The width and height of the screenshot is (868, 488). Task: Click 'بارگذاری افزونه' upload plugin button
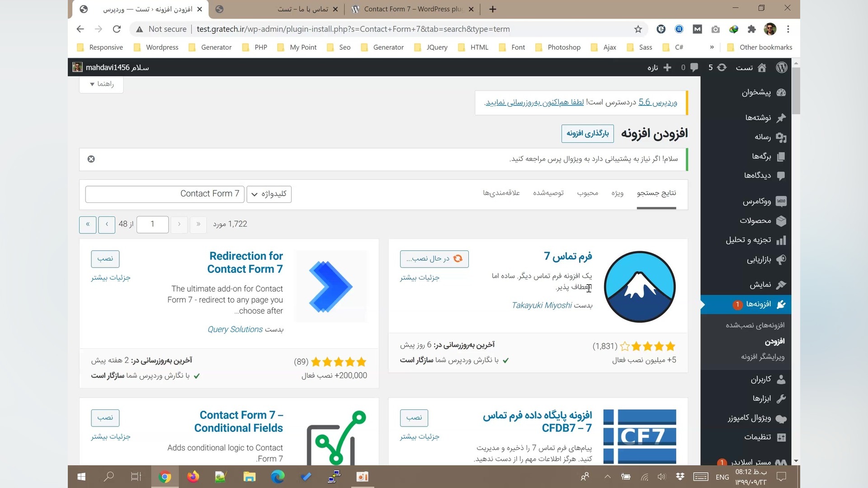[588, 134]
